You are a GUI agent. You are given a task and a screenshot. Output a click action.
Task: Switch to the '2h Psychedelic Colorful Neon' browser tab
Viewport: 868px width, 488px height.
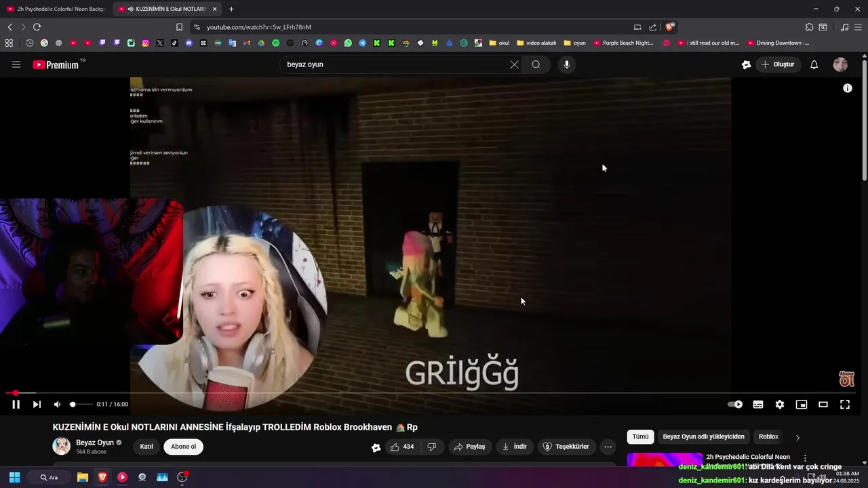click(56, 9)
